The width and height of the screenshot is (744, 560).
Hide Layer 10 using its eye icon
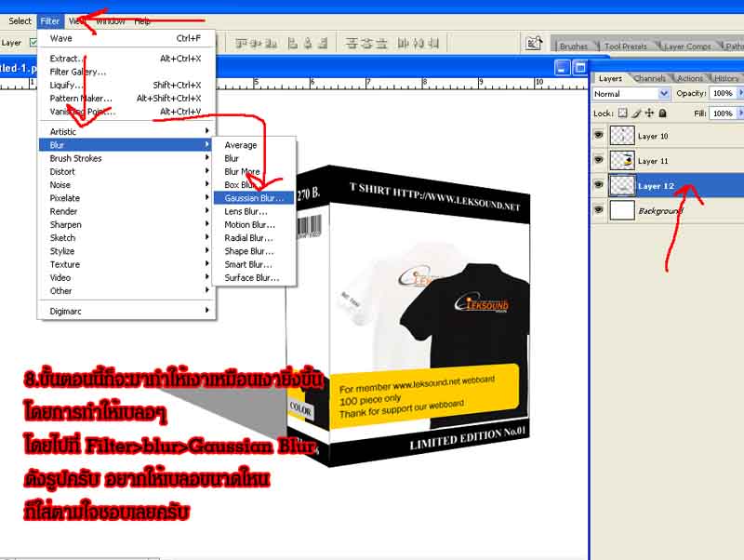tap(599, 135)
